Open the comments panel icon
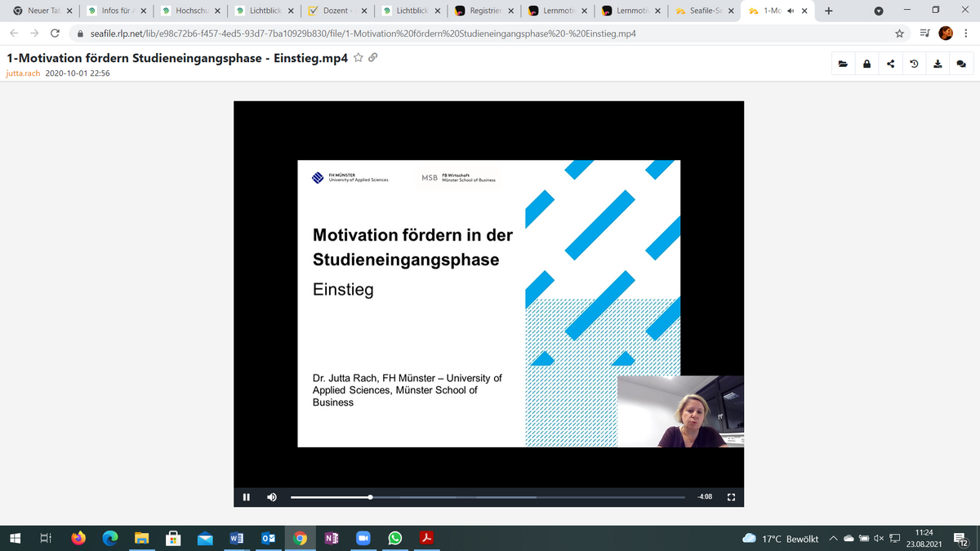The height and width of the screenshot is (551, 980). [x=960, y=64]
